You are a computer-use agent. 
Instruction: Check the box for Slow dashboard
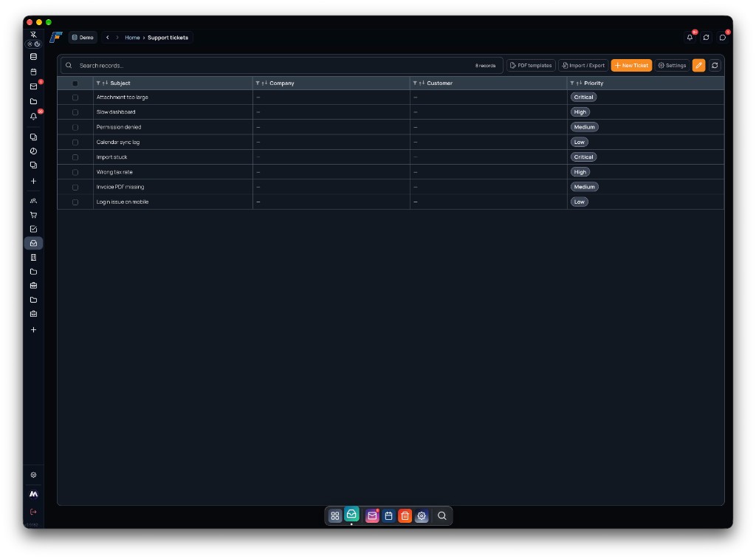click(x=75, y=112)
